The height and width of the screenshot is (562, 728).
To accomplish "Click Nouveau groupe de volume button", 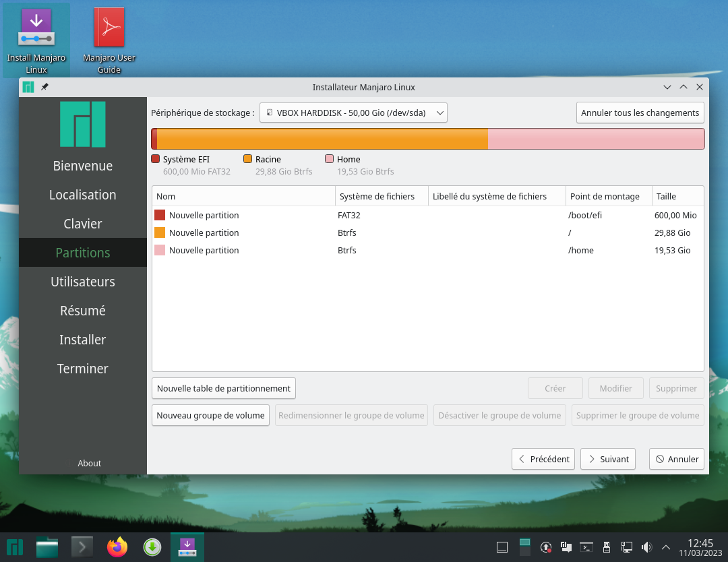I will tap(210, 415).
